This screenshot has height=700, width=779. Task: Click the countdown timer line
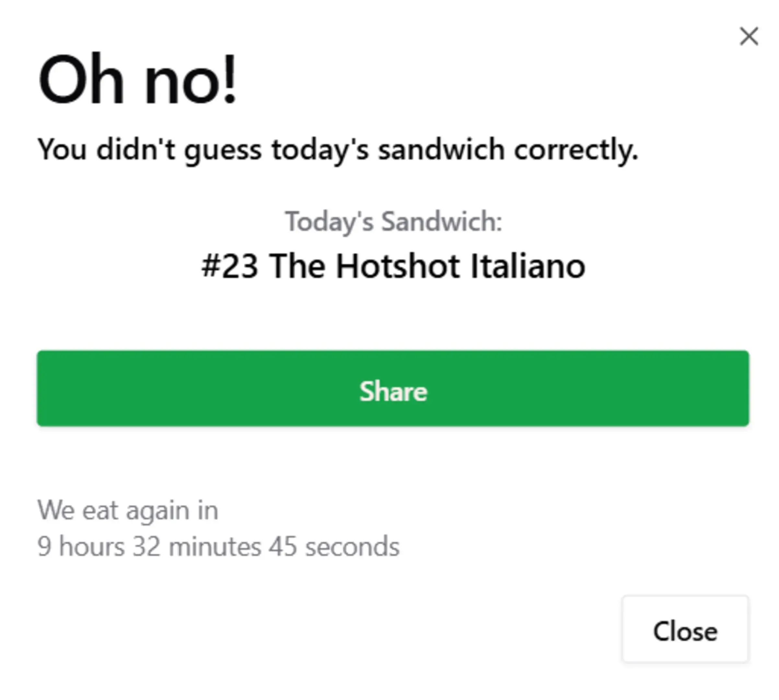[218, 546]
